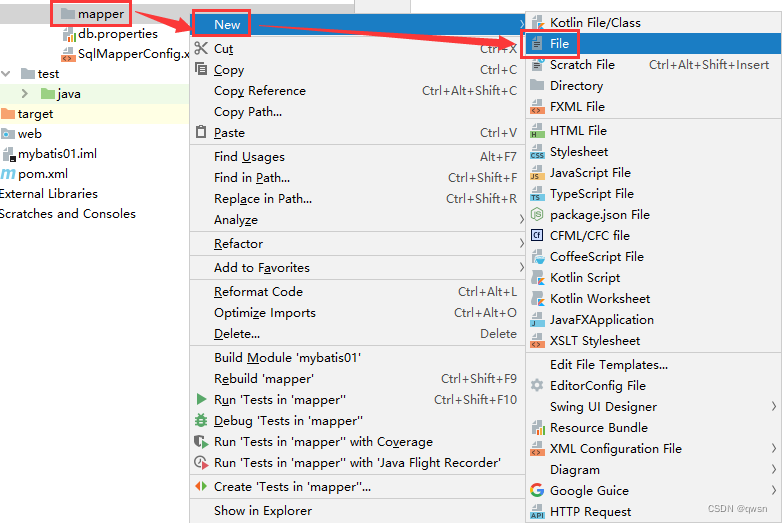Click the Java Flight Recorder run icon

point(201,463)
